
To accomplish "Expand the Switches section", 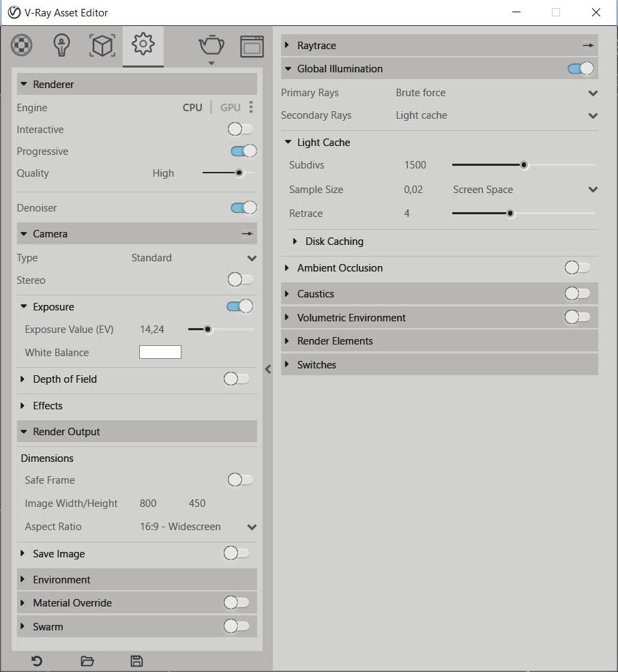I will point(286,364).
